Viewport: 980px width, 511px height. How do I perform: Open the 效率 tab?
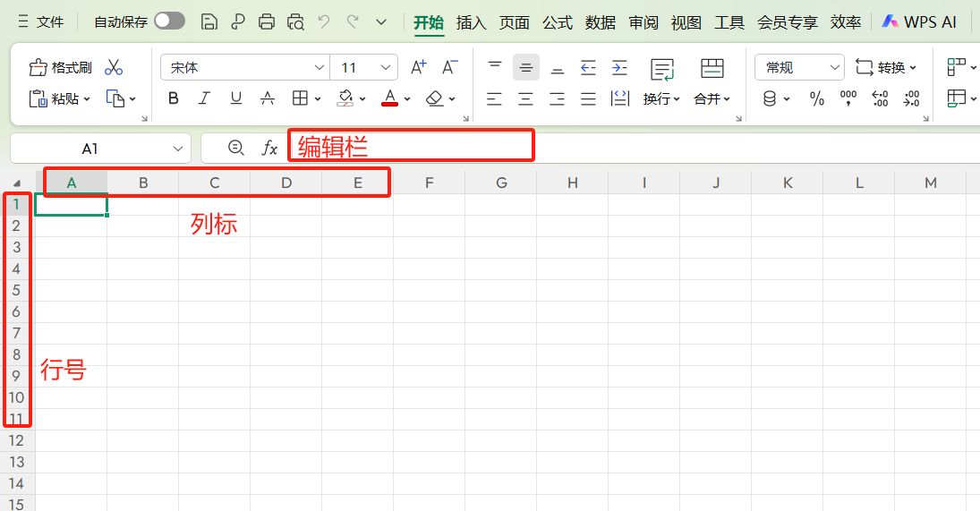pos(846,23)
